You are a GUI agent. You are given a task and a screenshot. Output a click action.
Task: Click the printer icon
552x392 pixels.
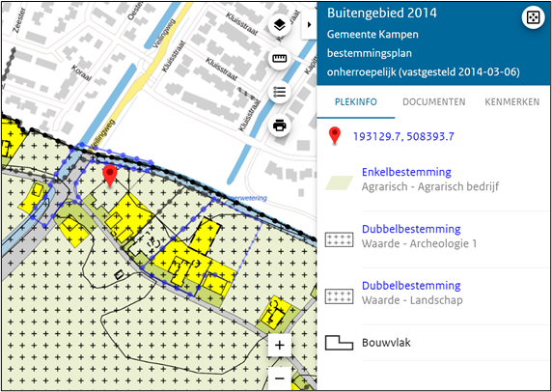pos(280,126)
